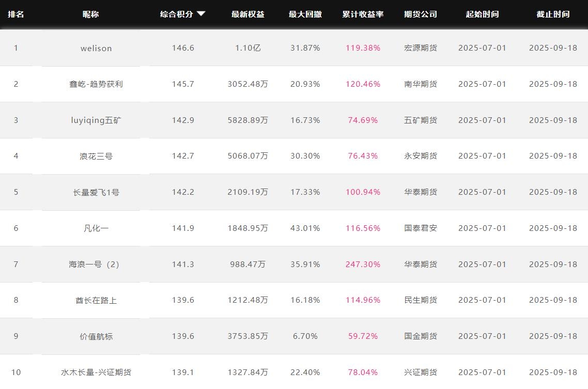Click 宏源期货 in the first row
Screen dimensions: 588x389
point(421,48)
